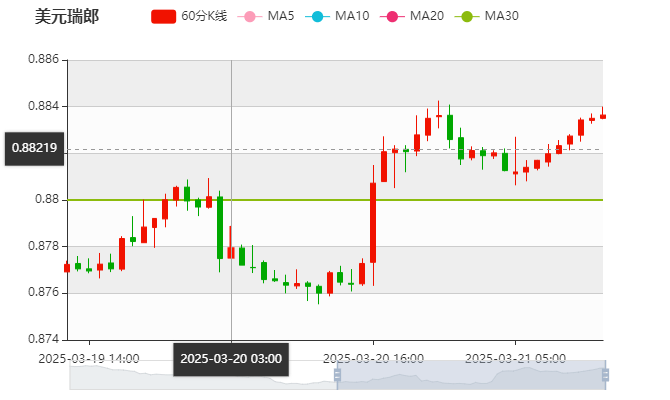Click the left handle of the zoom slider
The image size is (670, 400).
click(334, 375)
